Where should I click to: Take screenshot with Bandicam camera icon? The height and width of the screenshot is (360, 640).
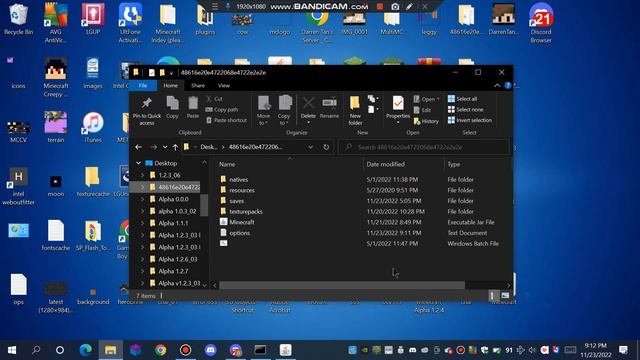pos(395,7)
